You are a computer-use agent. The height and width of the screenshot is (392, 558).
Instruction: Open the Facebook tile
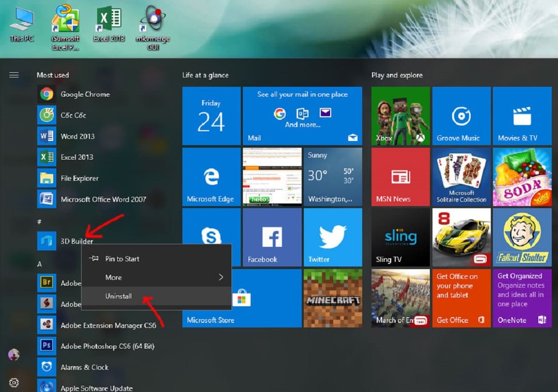tap(272, 237)
